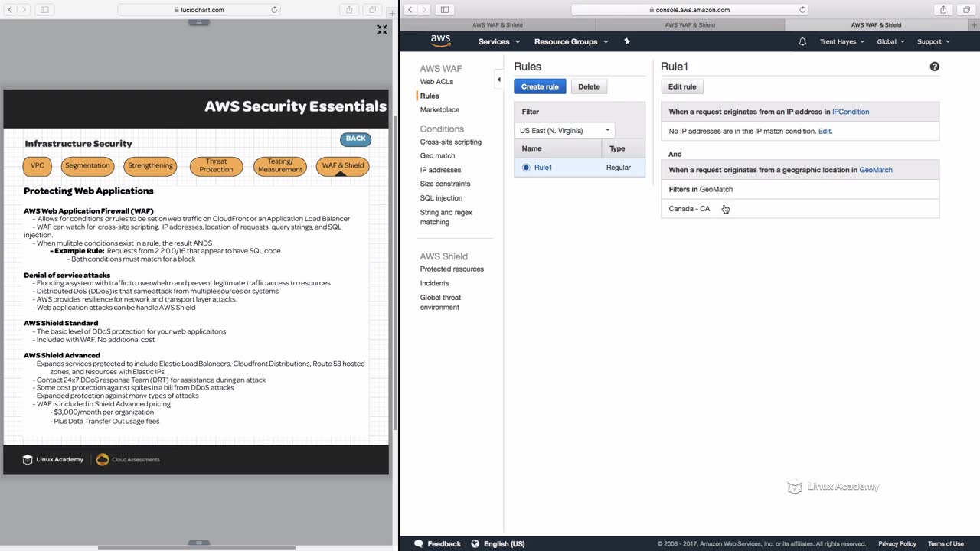Open the Trent Hayes account menu
Viewport: 980px width, 551px height.
click(x=842, y=41)
